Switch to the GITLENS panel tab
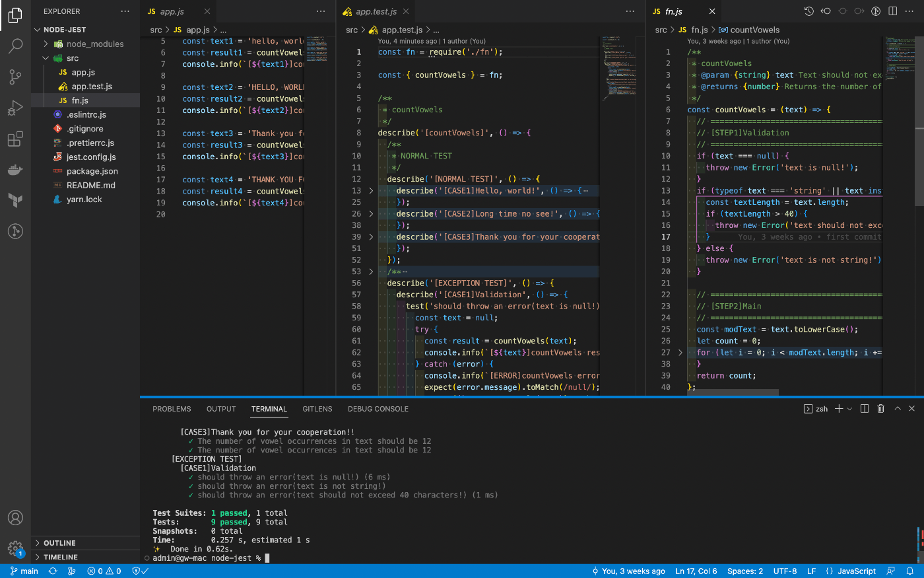Viewport: 924px width, 578px height. click(x=317, y=409)
